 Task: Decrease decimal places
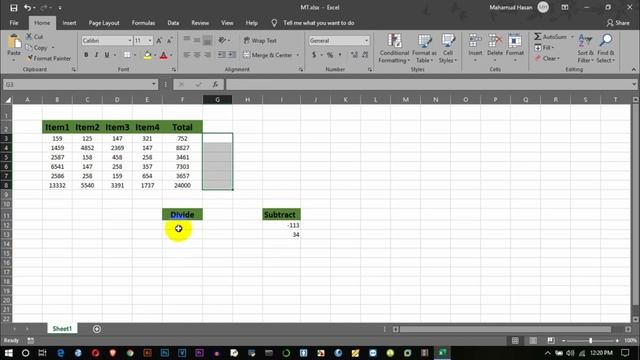(x=365, y=55)
